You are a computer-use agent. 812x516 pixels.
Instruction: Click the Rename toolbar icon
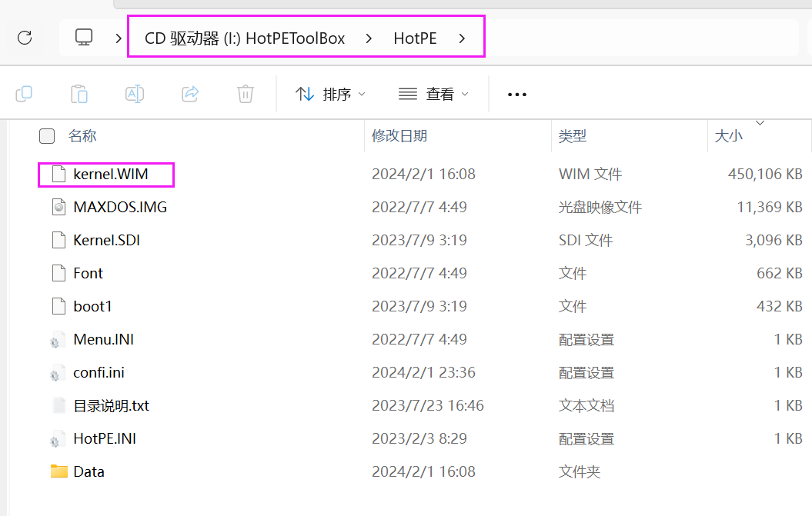click(135, 94)
